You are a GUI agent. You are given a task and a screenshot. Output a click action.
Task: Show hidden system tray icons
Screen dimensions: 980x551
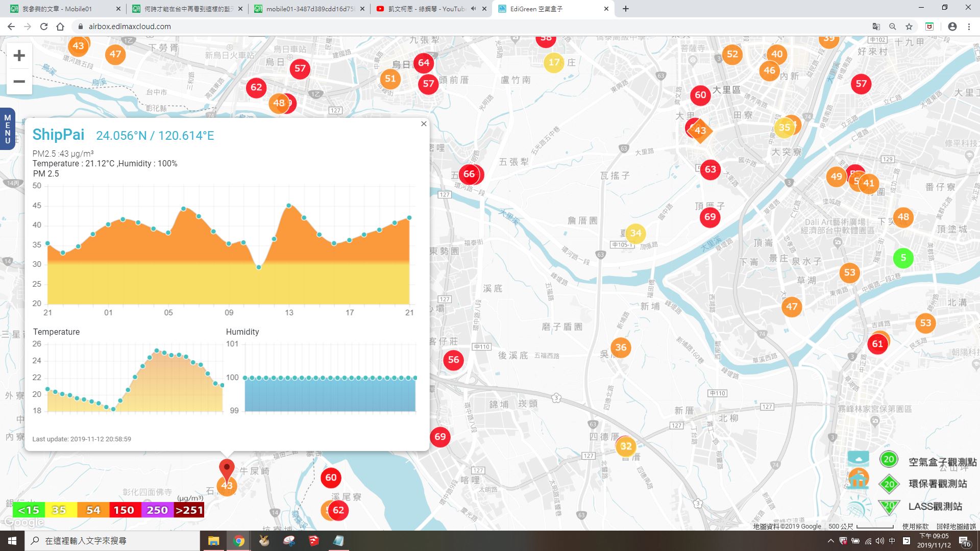pos(830,541)
